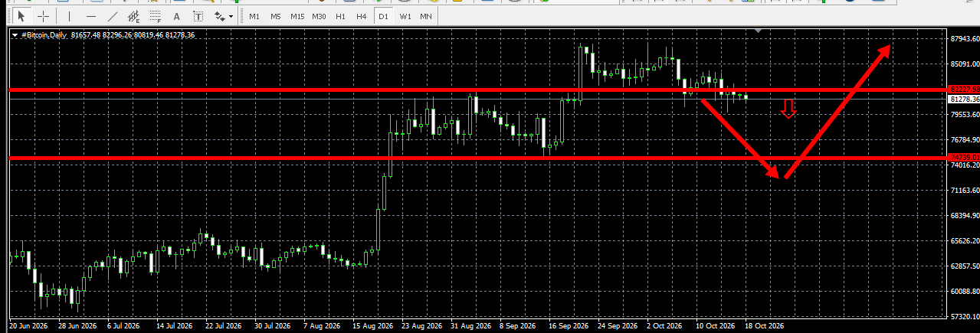Viewport: 980px width, 333px height.
Task: Switch chart to H1 timeframe
Action: pos(341,16)
